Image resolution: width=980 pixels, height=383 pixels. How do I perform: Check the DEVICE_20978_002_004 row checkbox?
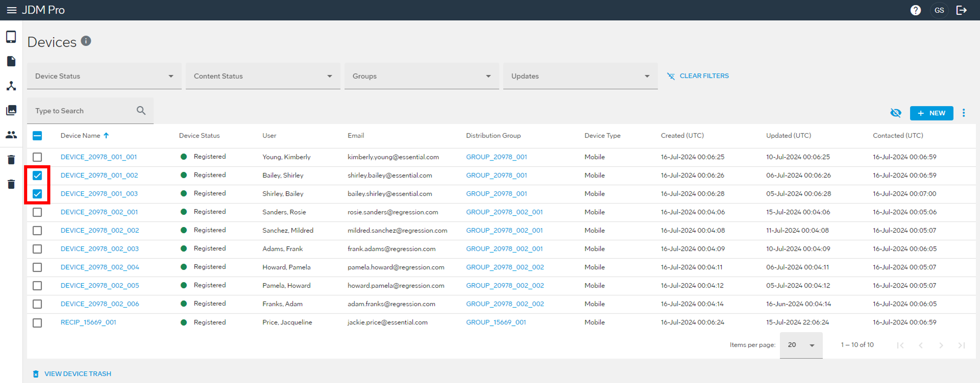[x=37, y=267]
